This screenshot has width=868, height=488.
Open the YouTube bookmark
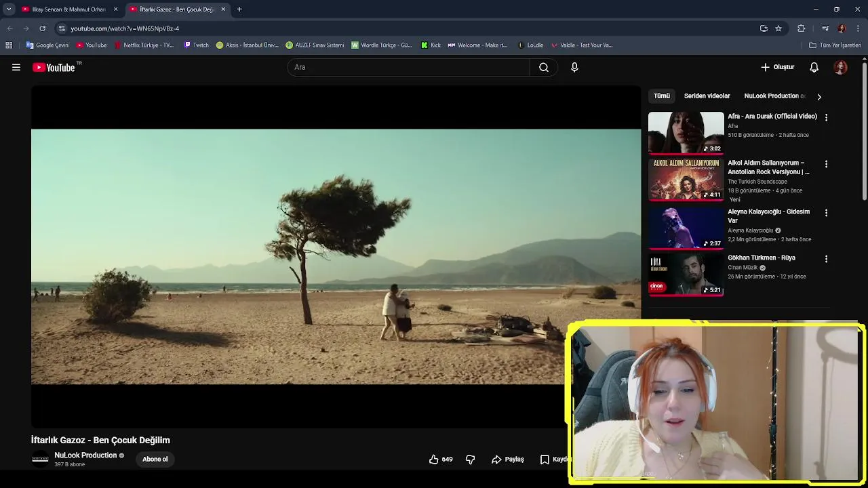[x=92, y=45]
